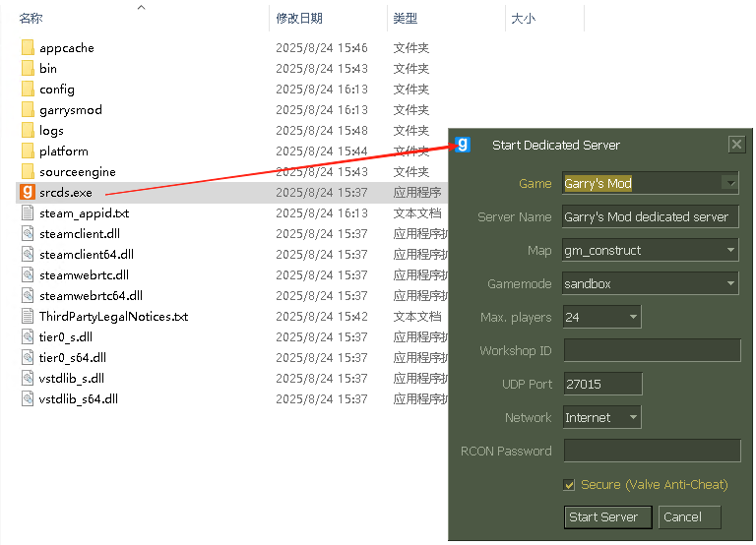Image resolution: width=756 pixels, height=545 pixels.
Task: Click the config folder icon
Action: click(28, 90)
